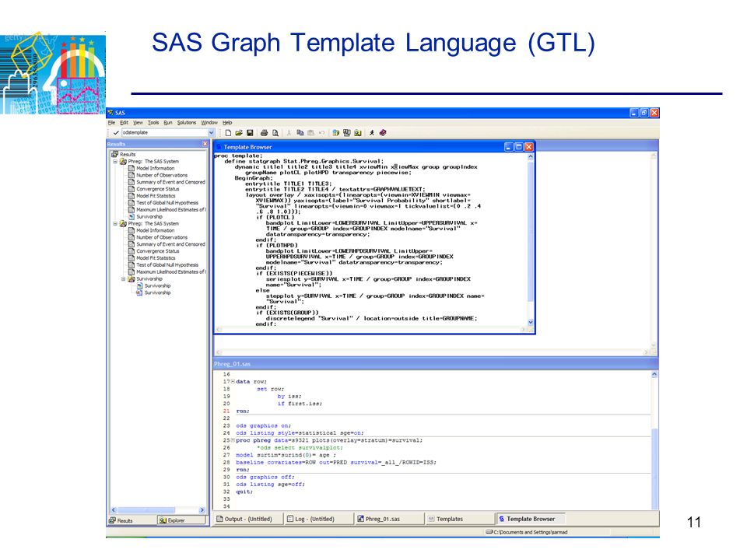
Task: Click the Paste clipboard icon
Action: [x=310, y=133]
